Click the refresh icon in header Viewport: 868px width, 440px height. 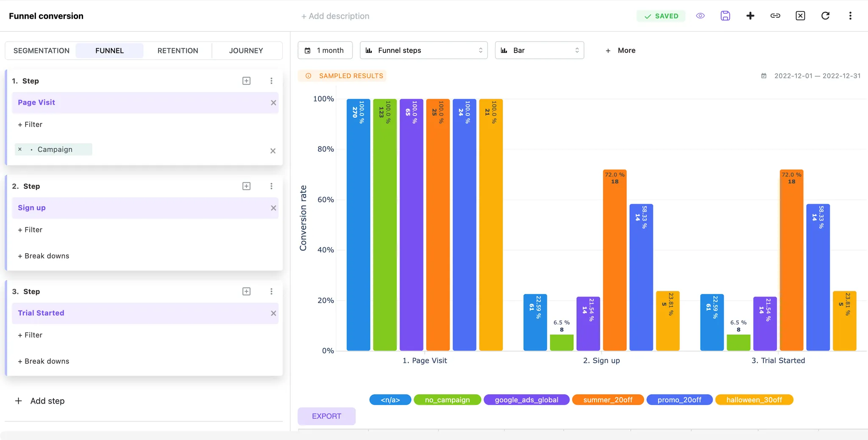(825, 16)
